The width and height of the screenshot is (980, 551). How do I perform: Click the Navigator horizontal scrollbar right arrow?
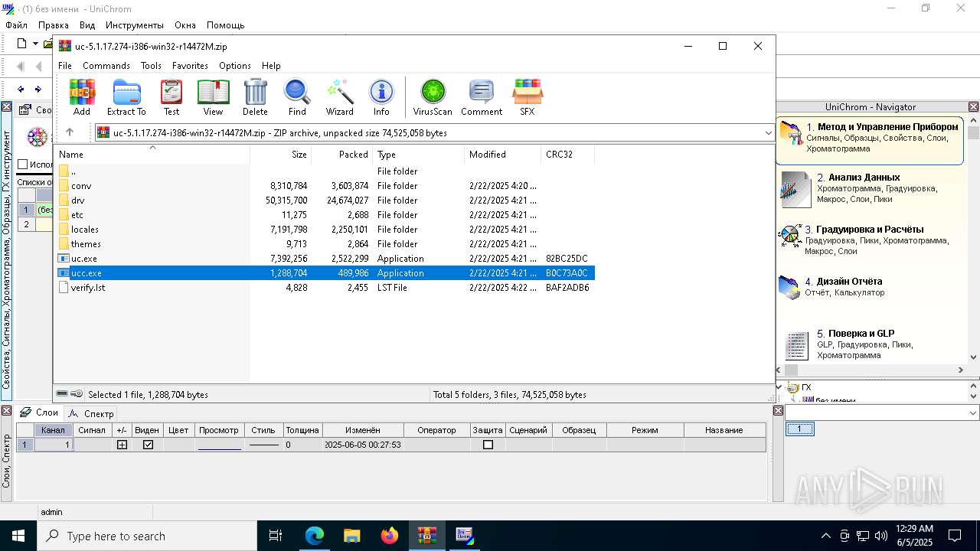click(x=960, y=370)
